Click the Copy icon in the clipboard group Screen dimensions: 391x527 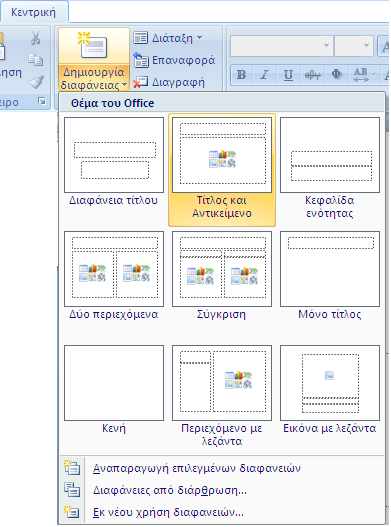[36, 60]
